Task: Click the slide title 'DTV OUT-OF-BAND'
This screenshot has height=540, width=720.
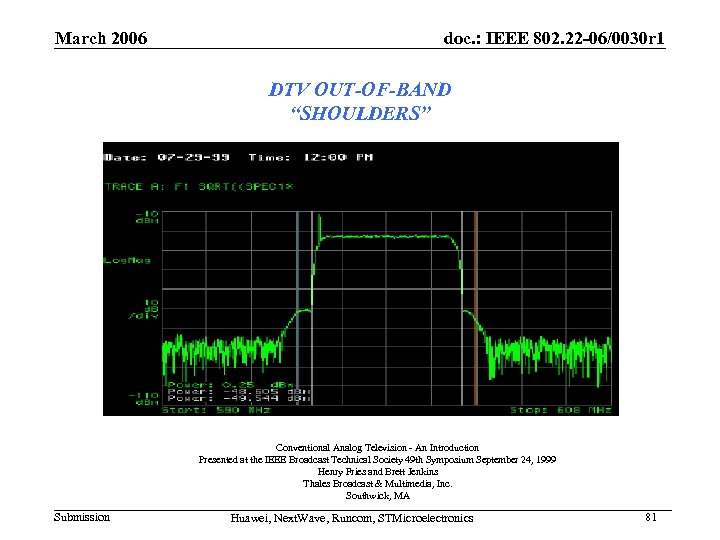Action: 360,90
